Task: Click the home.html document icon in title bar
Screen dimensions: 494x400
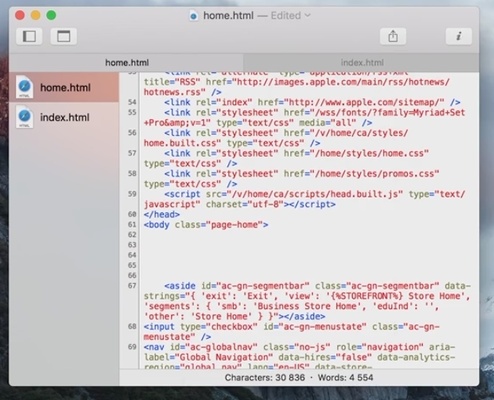Action: tap(193, 16)
